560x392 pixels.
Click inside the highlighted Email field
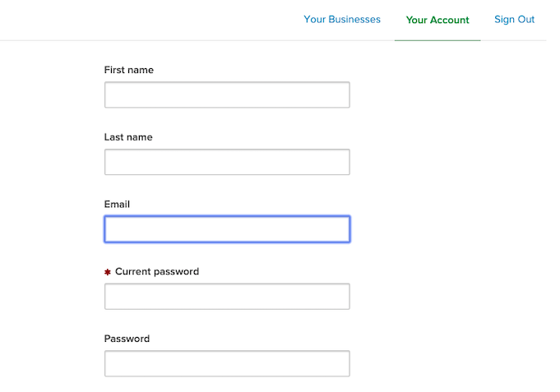227,229
